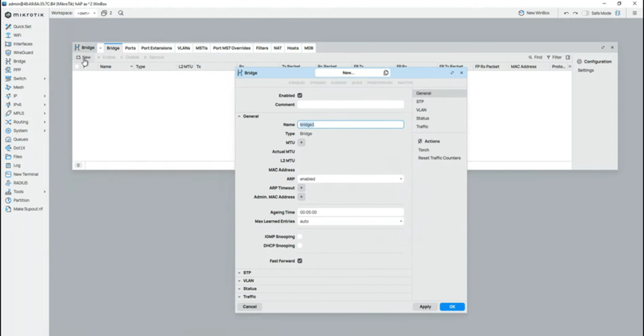Screen dimensions: 644x336
Task: Click Make Supout.rif in the sidebar
Action: (24, 209)
